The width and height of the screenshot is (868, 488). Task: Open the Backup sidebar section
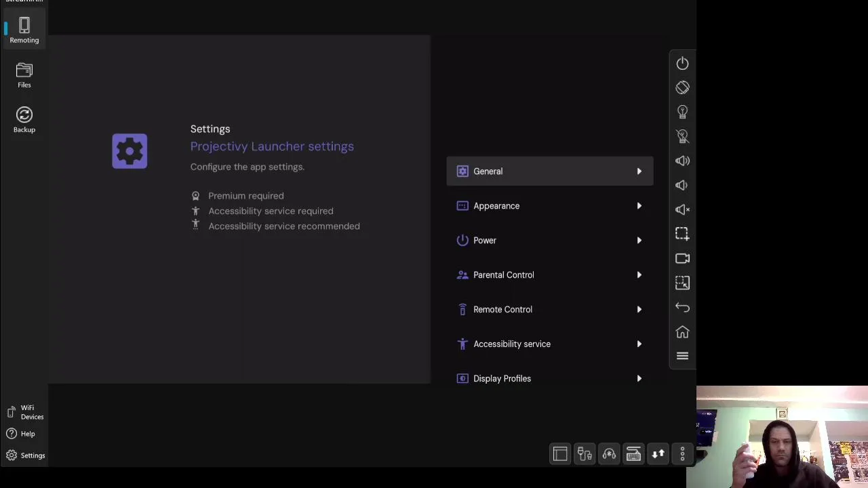pos(24,121)
